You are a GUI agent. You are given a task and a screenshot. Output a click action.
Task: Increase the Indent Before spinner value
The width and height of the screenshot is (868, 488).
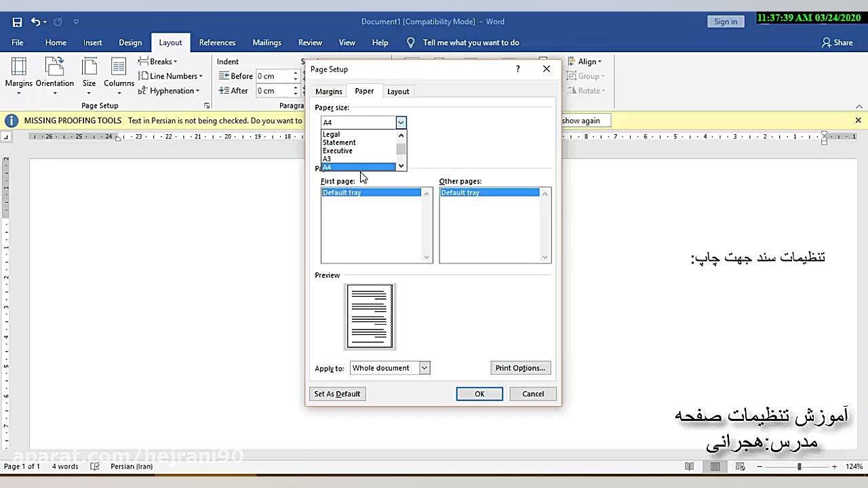[x=296, y=73]
